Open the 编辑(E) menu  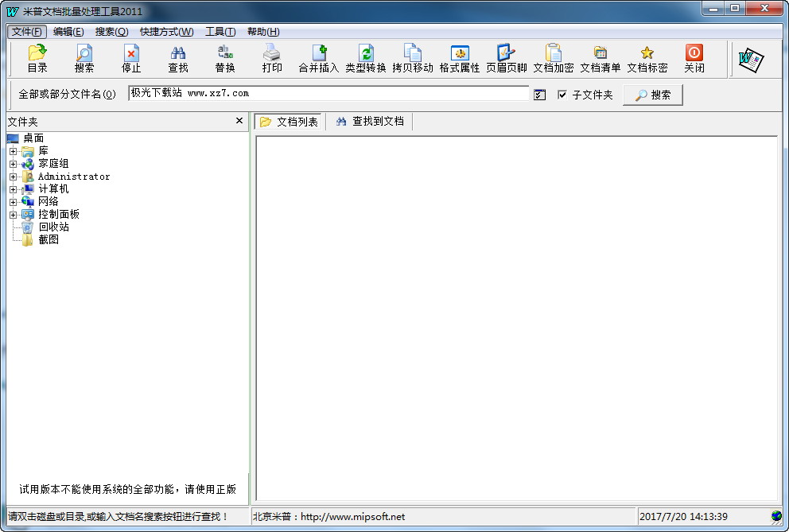tap(68, 32)
